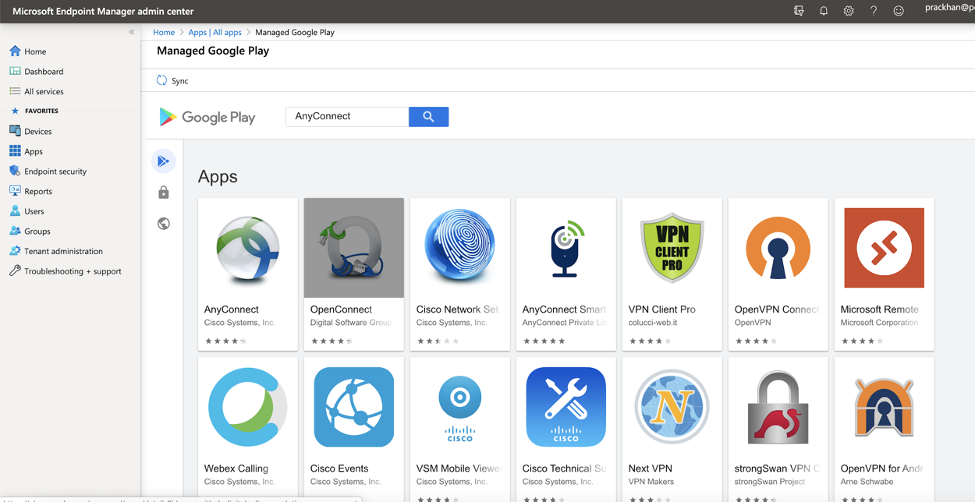Open Cisco Network Setup fingerprint icon
Viewport: 977px width, 502px height.
[460, 243]
